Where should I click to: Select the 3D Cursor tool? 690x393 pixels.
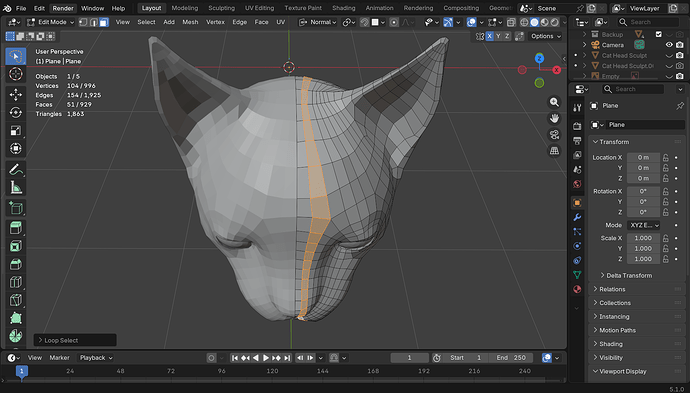pyautogui.click(x=16, y=74)
